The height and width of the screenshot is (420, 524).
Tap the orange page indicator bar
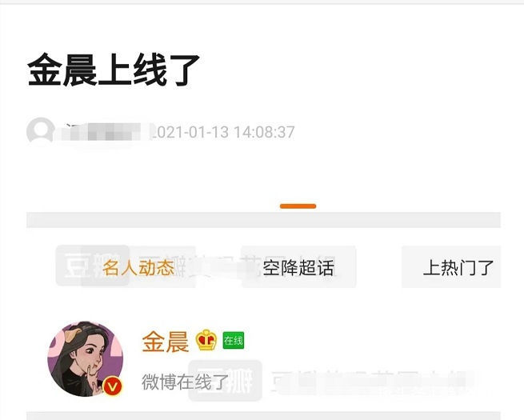(298, 206)
